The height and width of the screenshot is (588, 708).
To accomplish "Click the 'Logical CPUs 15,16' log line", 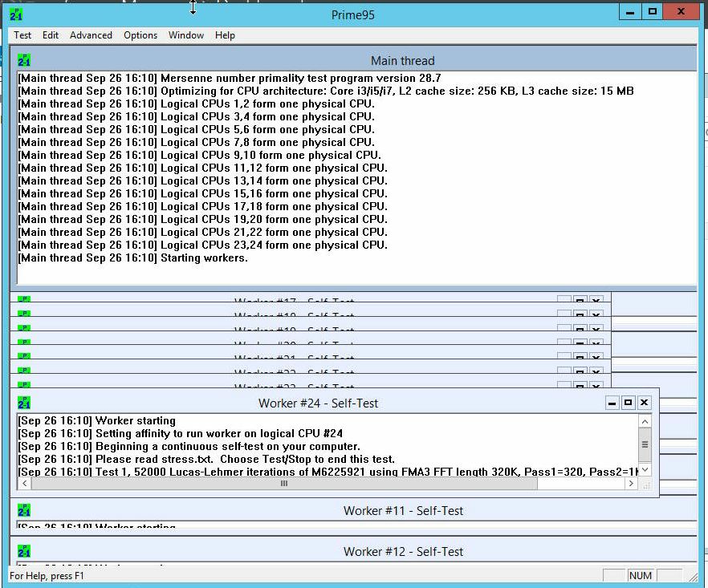I will coord(202,193).
